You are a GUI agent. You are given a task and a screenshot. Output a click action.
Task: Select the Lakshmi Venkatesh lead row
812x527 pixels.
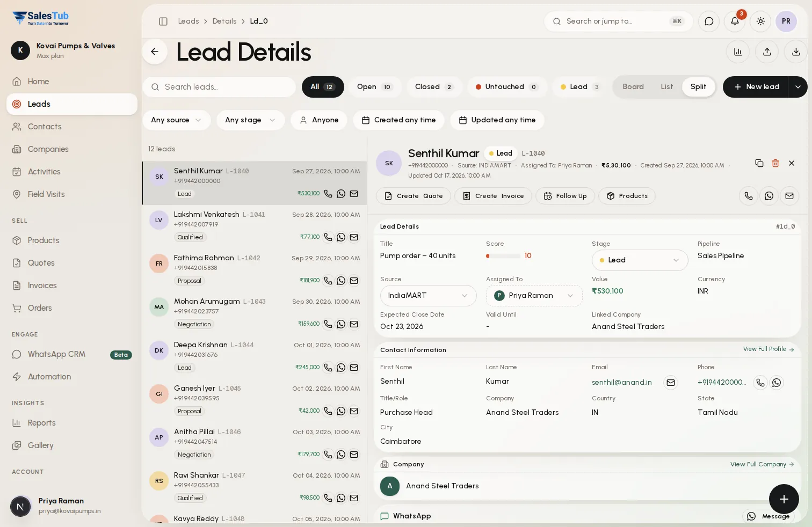pos(255,226)
